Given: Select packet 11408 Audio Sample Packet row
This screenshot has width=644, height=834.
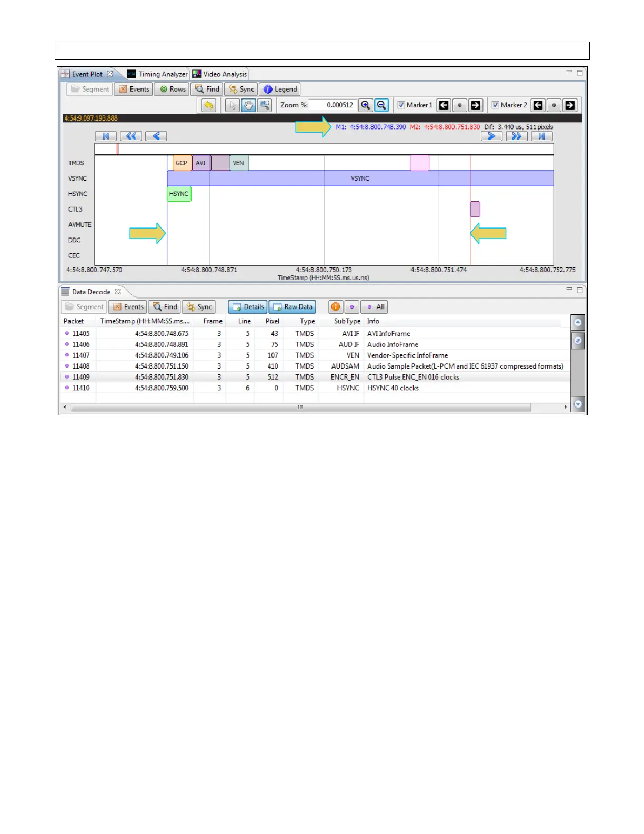Looking at the screenshot, I should coord(316,366).
